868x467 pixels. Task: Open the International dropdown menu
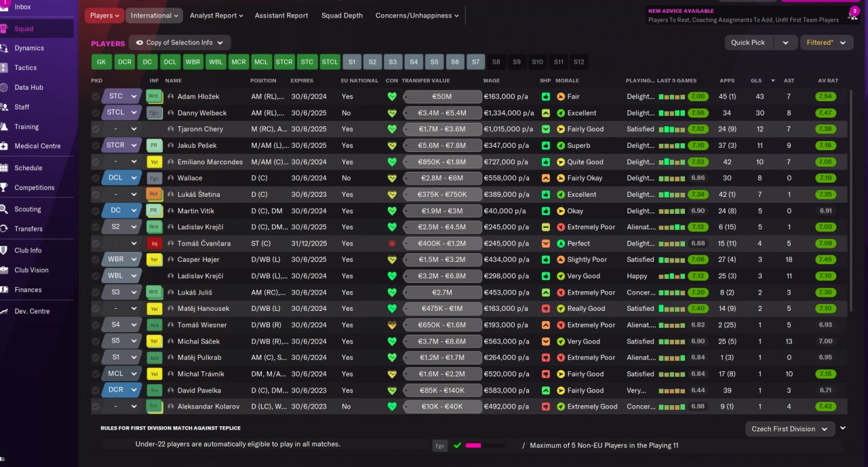click(x=155, y=16)
